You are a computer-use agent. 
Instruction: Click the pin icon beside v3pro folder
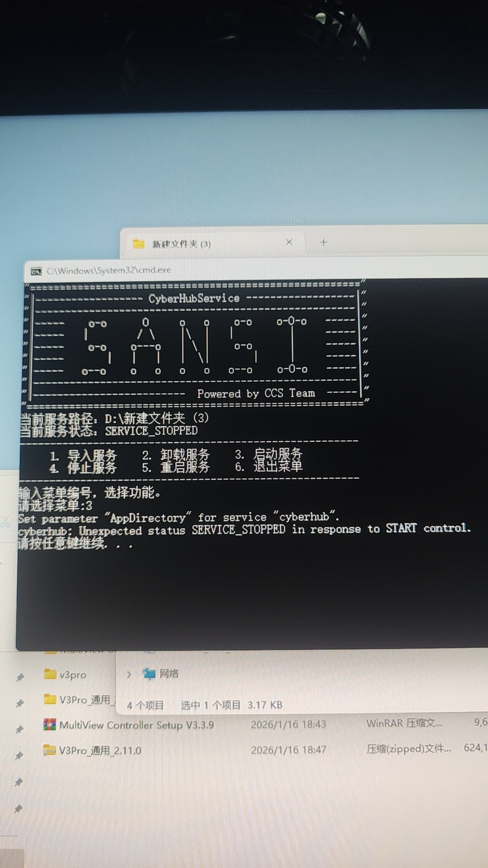[x=20, y=677]
